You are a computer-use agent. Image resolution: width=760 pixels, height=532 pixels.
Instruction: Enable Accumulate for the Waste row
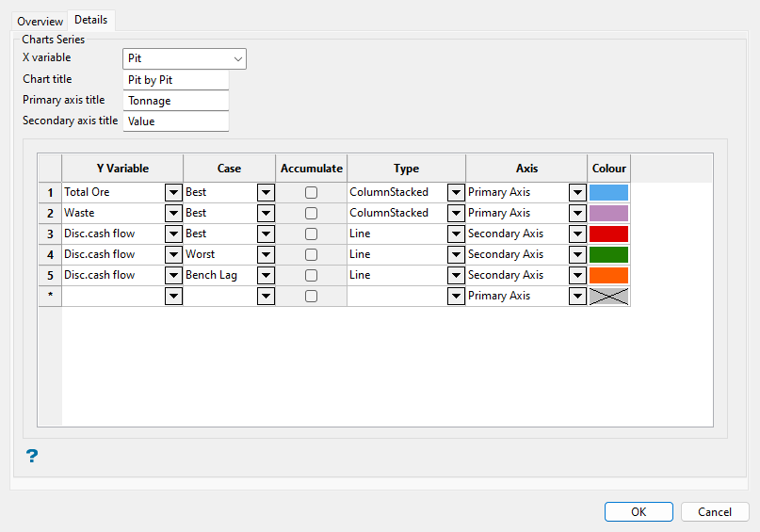(x=311, y=213)
